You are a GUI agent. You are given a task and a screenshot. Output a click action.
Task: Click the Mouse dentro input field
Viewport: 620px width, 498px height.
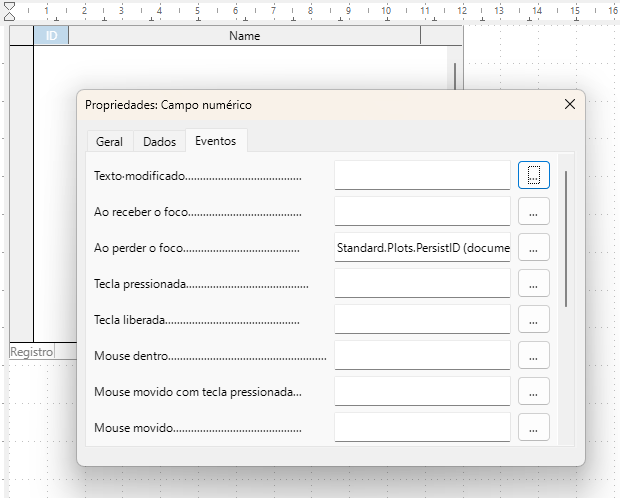(x=422, y=355)
